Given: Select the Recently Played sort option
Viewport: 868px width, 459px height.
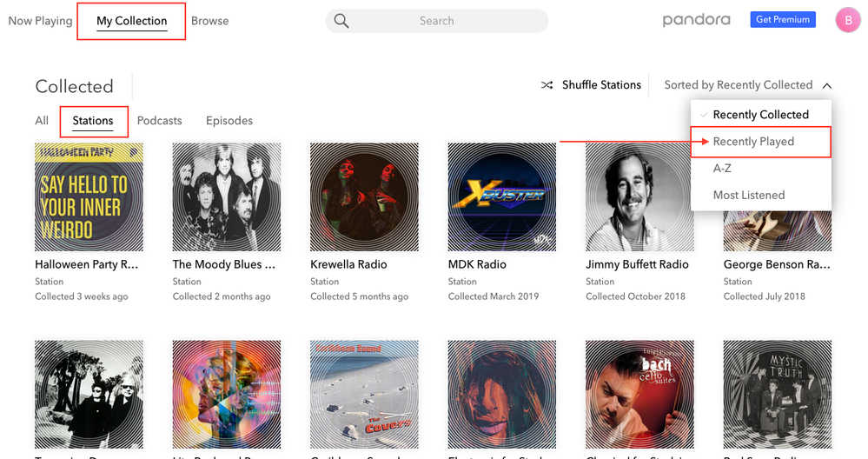Looking at the screenshot, I should pos(753,142).
